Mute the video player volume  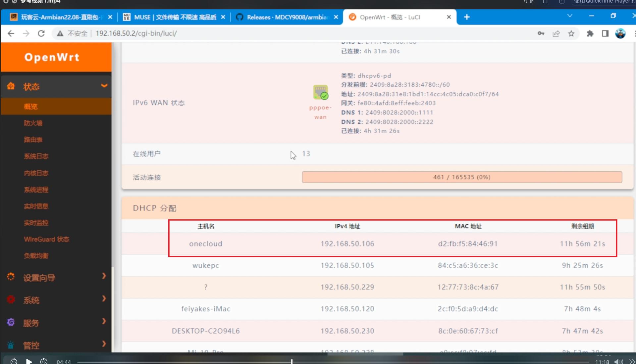click(618, 361)
